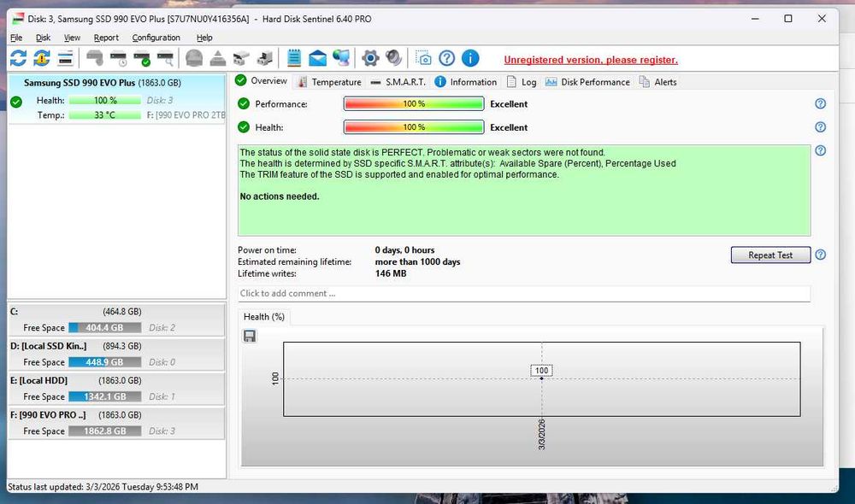Click the network computer with globe icon
Image resolution: width=855 pixels, height=504 pixels.
click(x=341, y=58)
